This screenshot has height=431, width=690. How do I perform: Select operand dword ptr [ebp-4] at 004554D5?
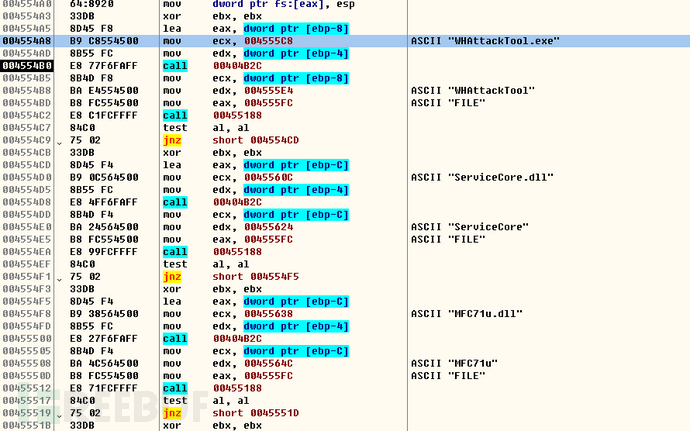pyautogui.click(x=296, y=190)
